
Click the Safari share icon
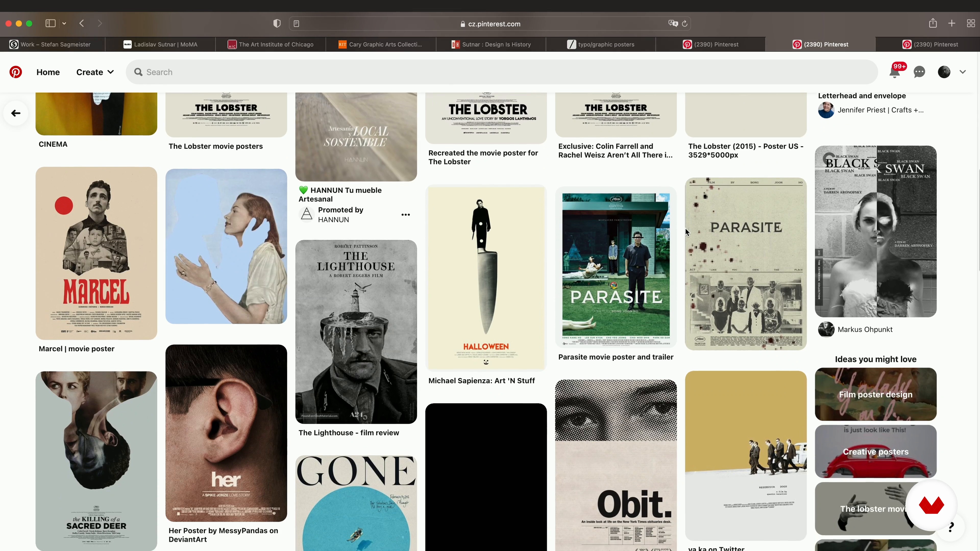[933, 23]
